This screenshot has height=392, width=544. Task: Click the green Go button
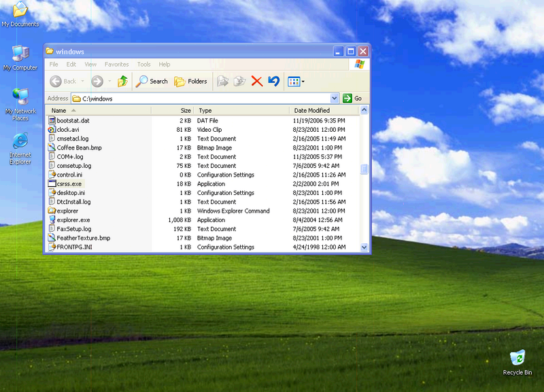pyautogui.click(x=353, y=99)
